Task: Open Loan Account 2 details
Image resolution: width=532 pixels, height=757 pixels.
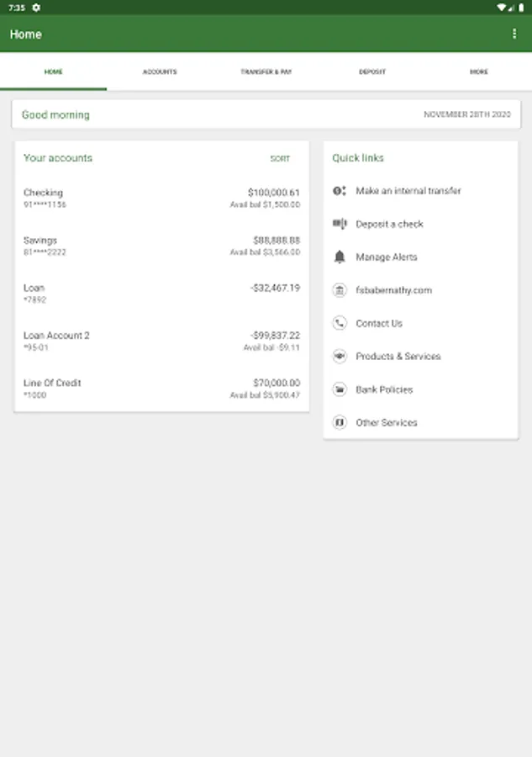Action: pos(161,341)
